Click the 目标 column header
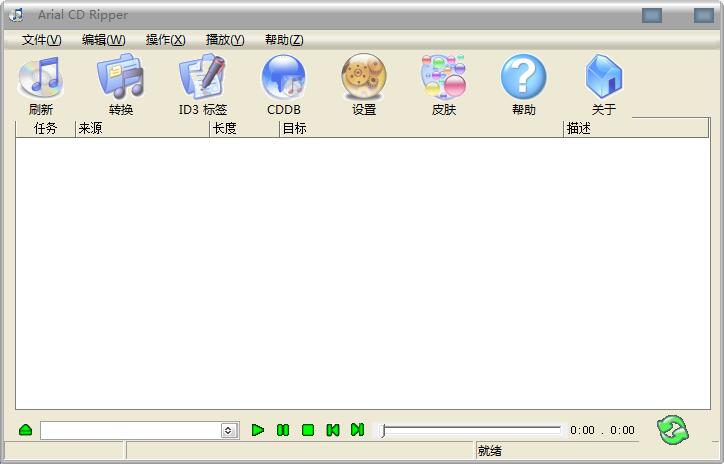The image size is (724, 464). coord(421,128)
